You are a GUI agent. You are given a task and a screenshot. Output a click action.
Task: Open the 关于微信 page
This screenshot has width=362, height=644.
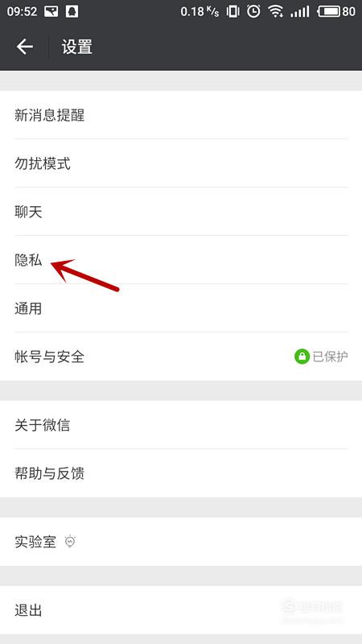click(x=181, y=425)
